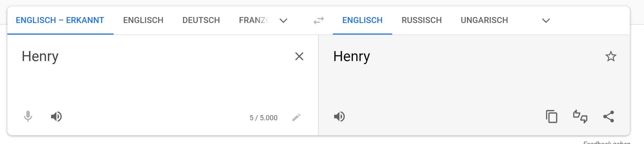Select the partially hidden Franz source tab
Viewport: 644px width, 144px height.
point(254,20)
